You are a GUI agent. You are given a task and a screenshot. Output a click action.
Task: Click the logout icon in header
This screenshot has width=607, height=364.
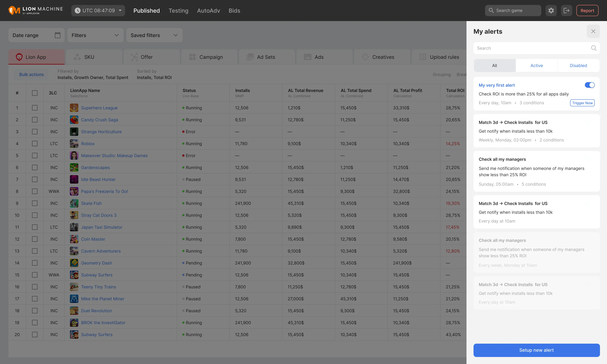(566, 11)
